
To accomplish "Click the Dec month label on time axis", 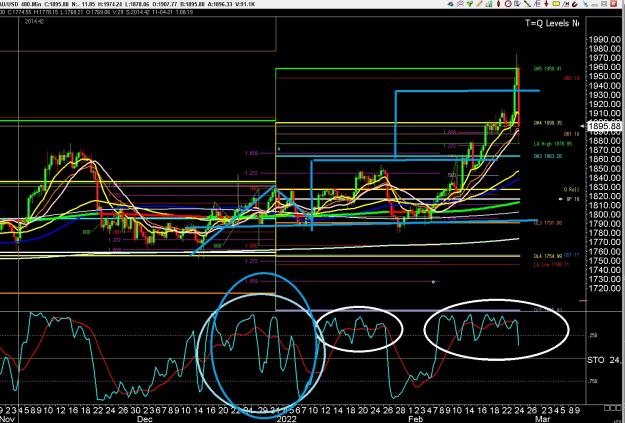I will point(145,419).
